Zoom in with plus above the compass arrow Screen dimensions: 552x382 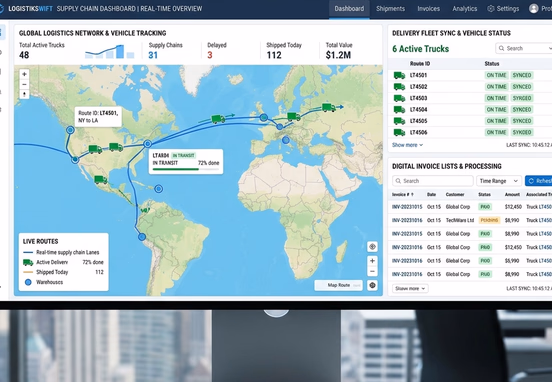[x=24, y=74]
